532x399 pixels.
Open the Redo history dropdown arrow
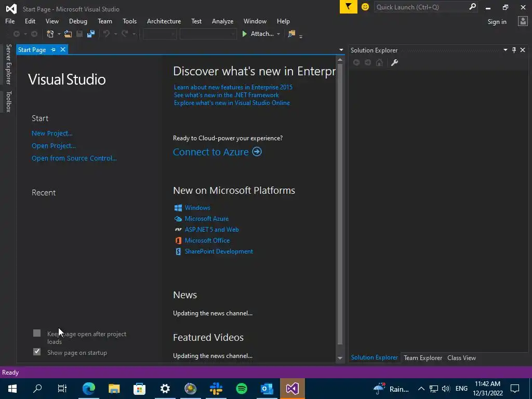(134, 34)
